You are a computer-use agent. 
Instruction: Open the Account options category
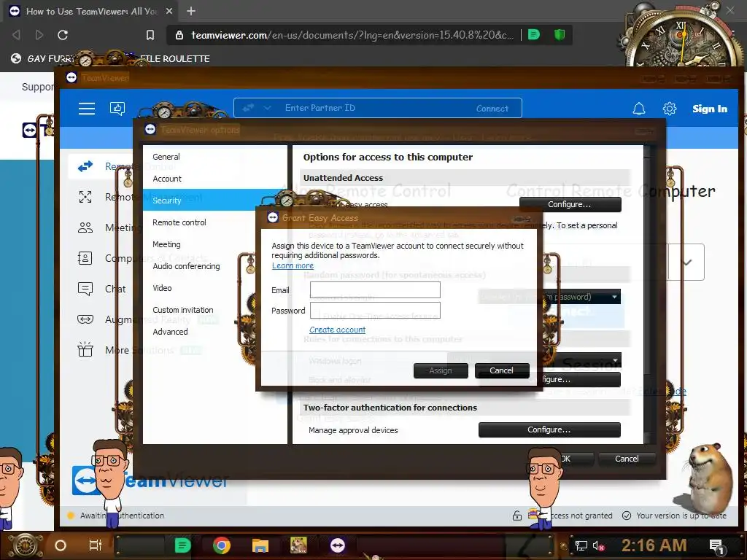click(x=167, y=179)
